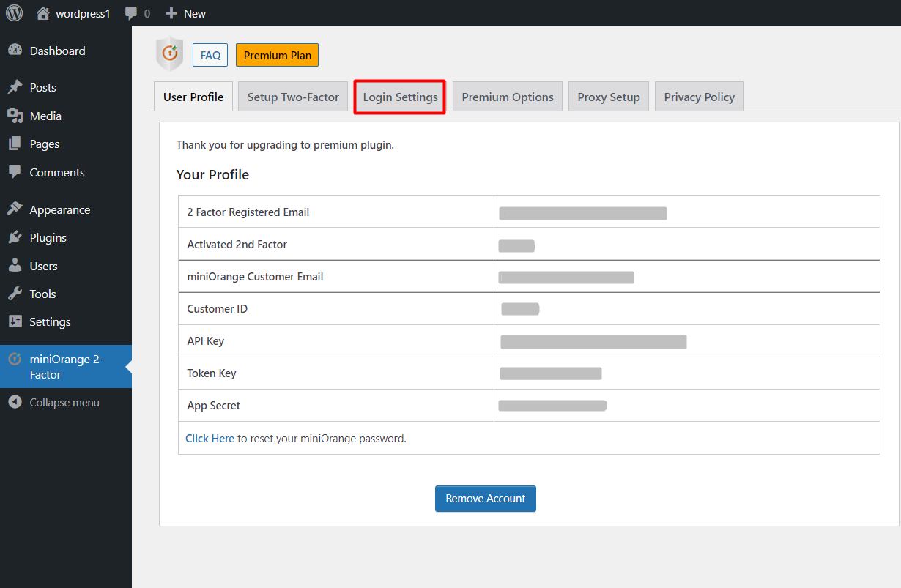The width and height of the screenshot is (901, 588).
Task: Switch to the Setup Two-Factor tab
Action: coord(293,97)
